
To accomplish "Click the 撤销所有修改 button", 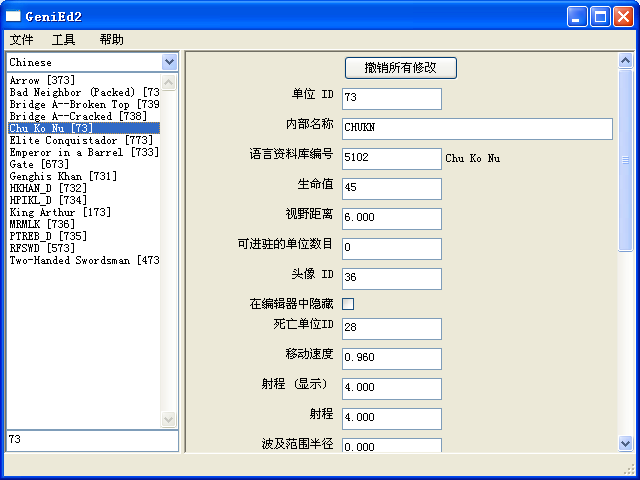I will pyautogui.click(x=400, y=67).
